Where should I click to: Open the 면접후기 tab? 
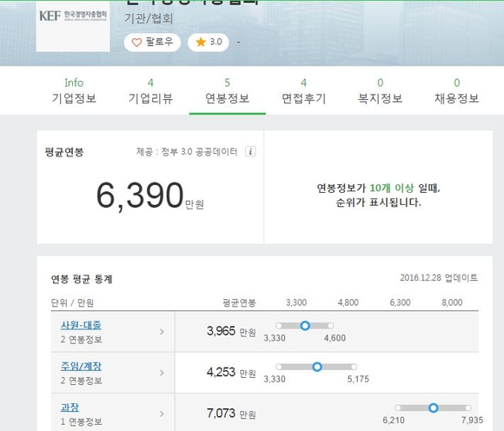pos(304,91)
